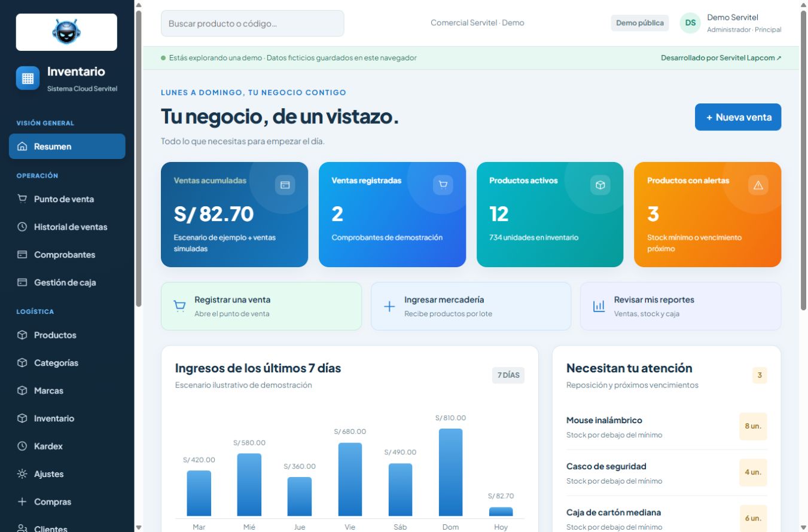Viewport: 808px width, 532px height.
Task: Click the S/ 82.70 accumulated sales value
Action: pos(214,213)
